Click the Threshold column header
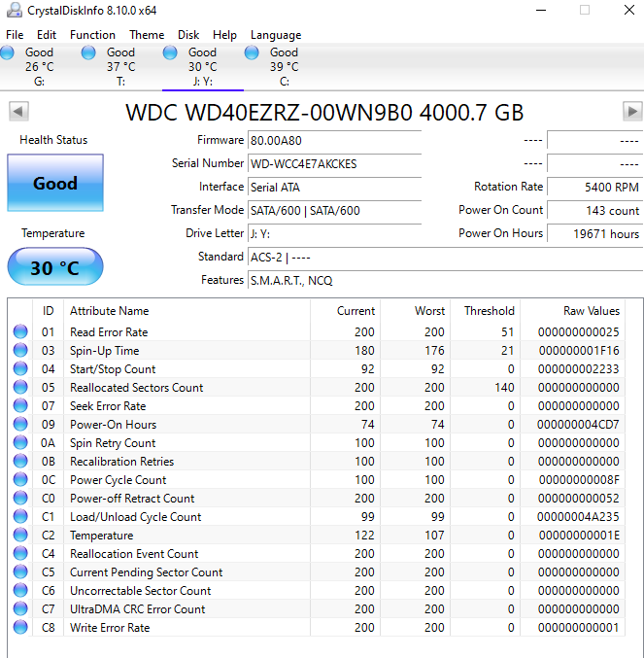This screenshot has width=644, height=658. pos(486,311)
